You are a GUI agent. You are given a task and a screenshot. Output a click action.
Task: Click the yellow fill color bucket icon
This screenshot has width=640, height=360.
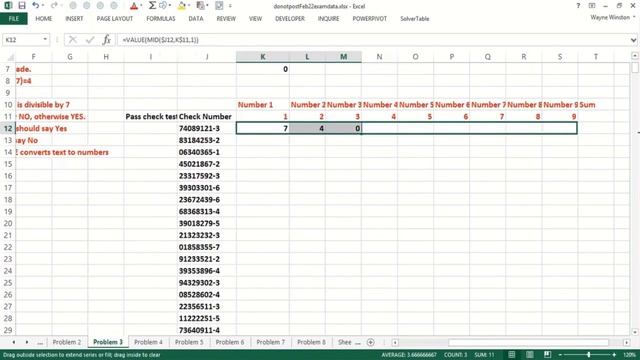click(x=182, y=6)
